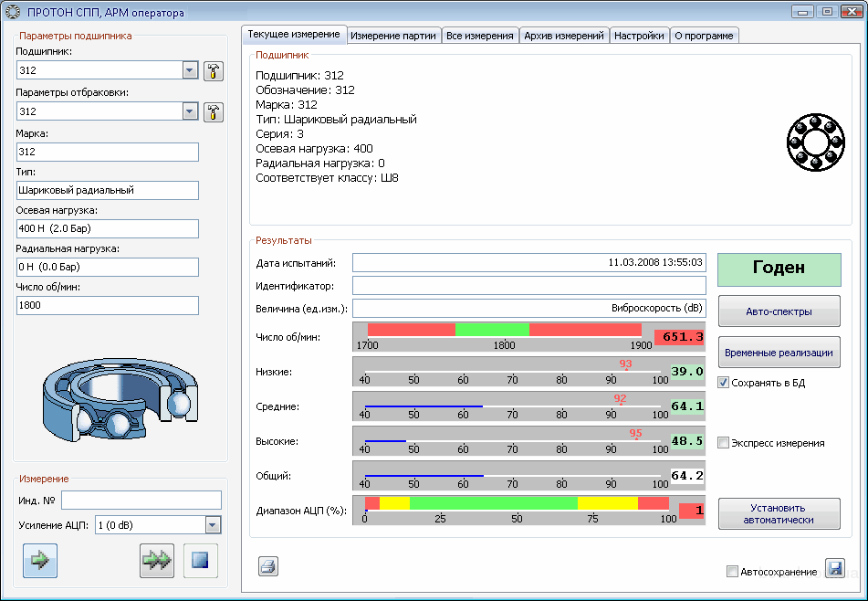Uncheck the Сохранять в БД checkbox

724,383
